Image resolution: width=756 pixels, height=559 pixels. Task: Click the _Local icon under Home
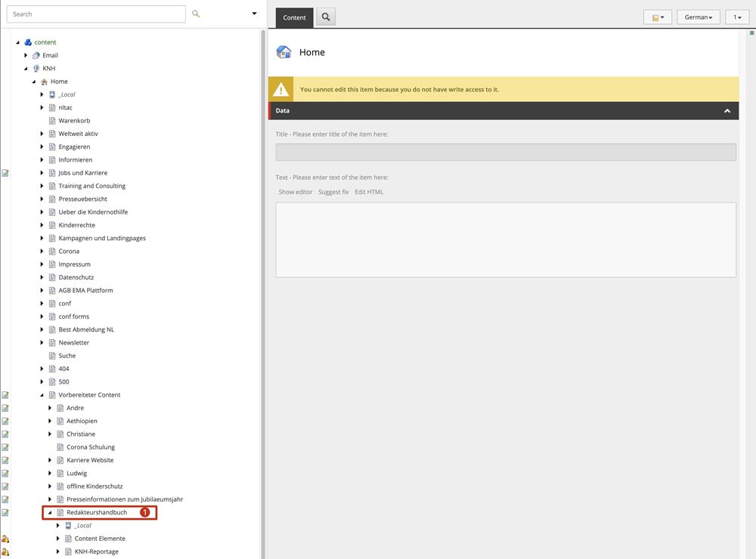coord(51,95)
